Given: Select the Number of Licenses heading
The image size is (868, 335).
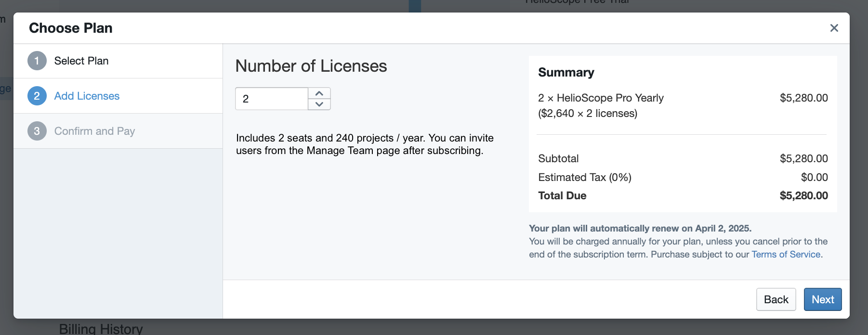Looking at the screenshot, I should pyautogui.click(x=311, y=66).
